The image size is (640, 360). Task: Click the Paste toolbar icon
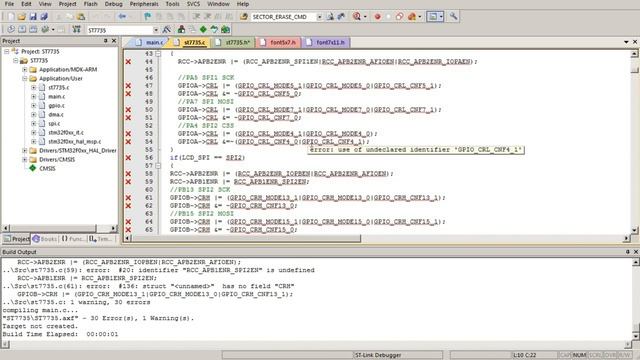coord(81,17)
